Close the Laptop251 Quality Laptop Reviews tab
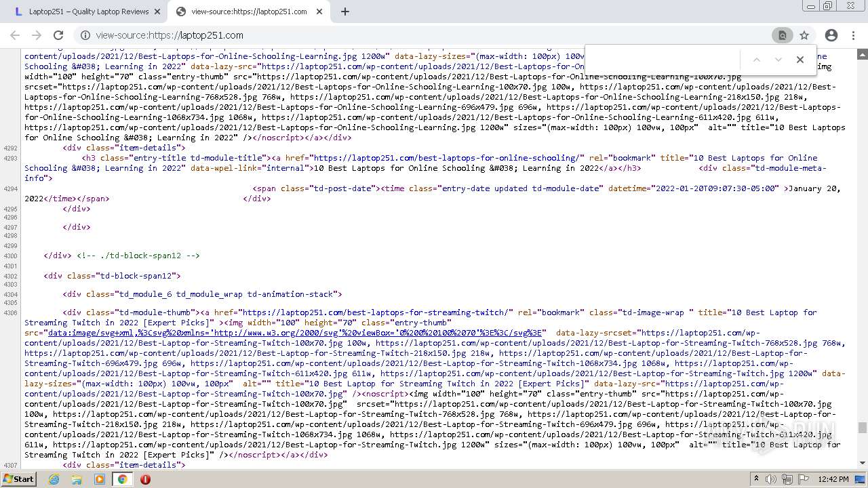 pos(157,12)
